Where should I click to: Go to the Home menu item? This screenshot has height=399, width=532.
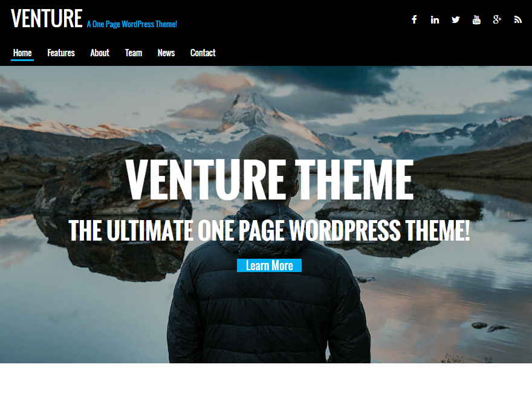pos(22,53)
